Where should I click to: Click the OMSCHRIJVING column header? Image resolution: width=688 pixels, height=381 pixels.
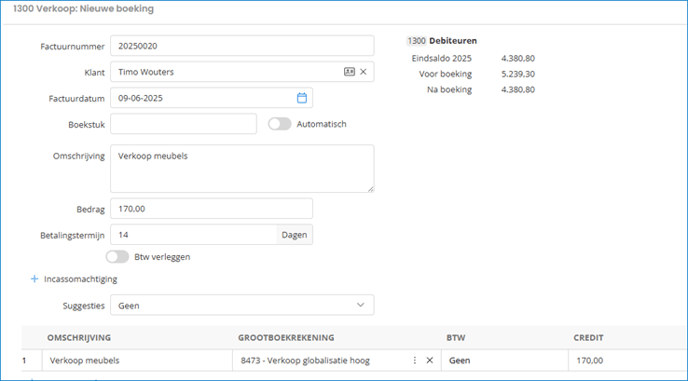[x=79, y=338]
